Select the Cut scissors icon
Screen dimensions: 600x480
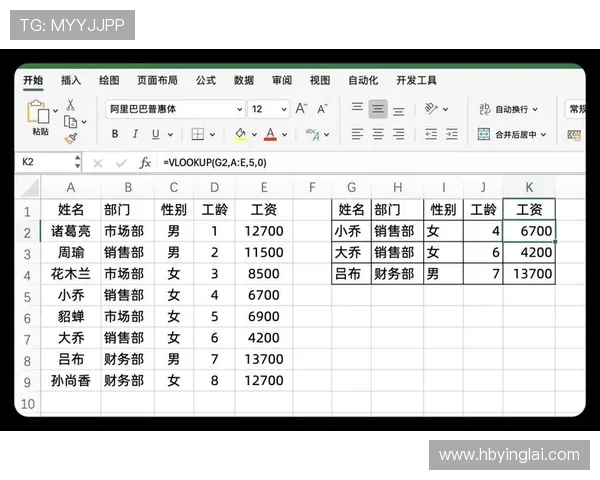pyautogui.click(x=70, y=105)
